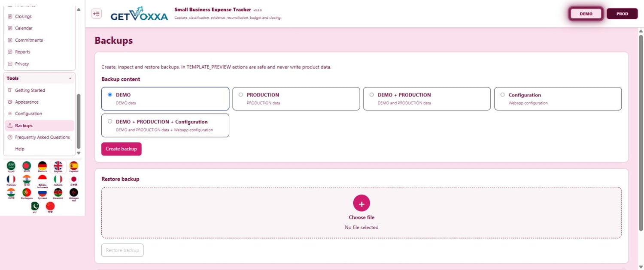Screen dimensions: 644x270
Task: Select the Español flag icon
Action: pyautogui.click(x=74, y=166)
